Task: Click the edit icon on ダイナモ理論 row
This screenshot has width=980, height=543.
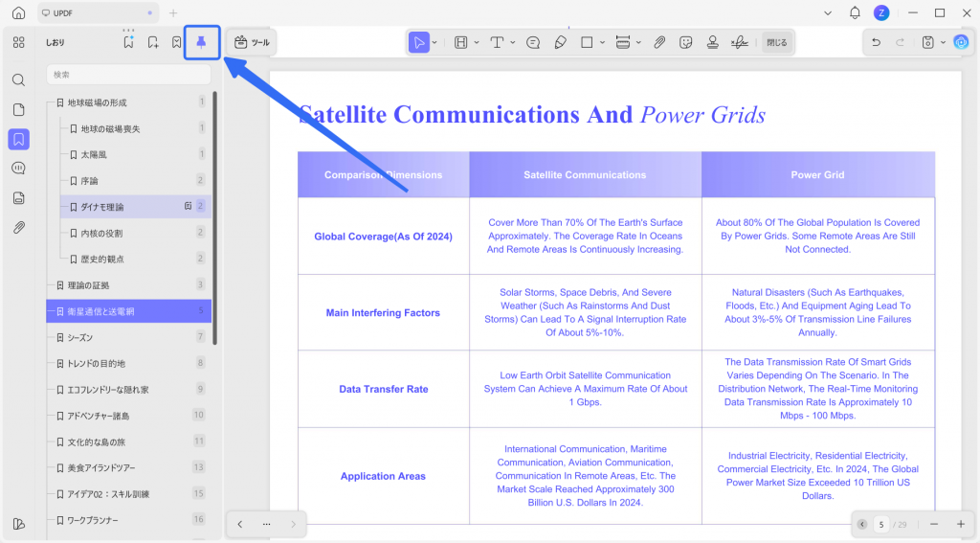Action: coord(188,206)
